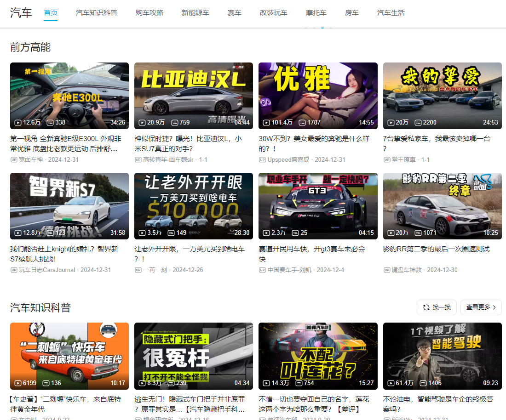Select the 房车 tab
506x420 pixels.
(351, 13)
